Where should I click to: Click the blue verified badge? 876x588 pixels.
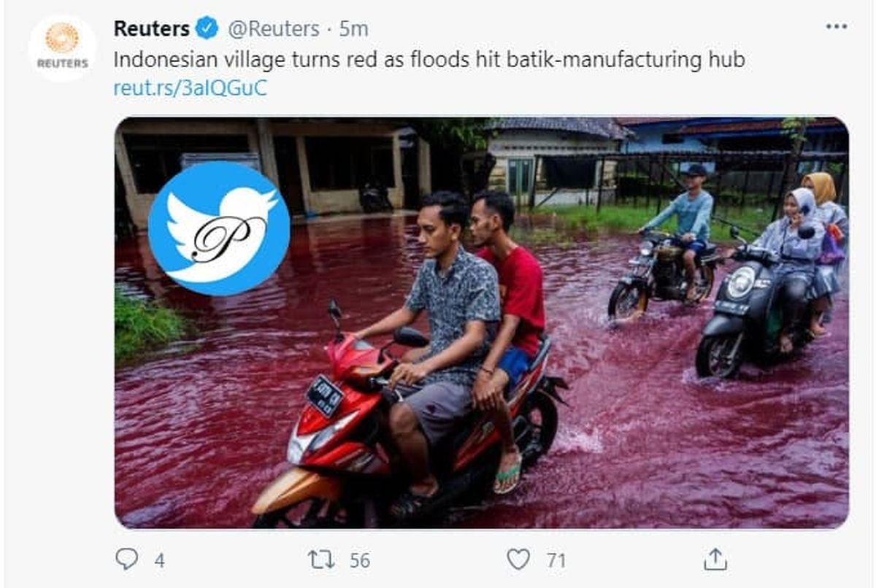coord(207,29)
